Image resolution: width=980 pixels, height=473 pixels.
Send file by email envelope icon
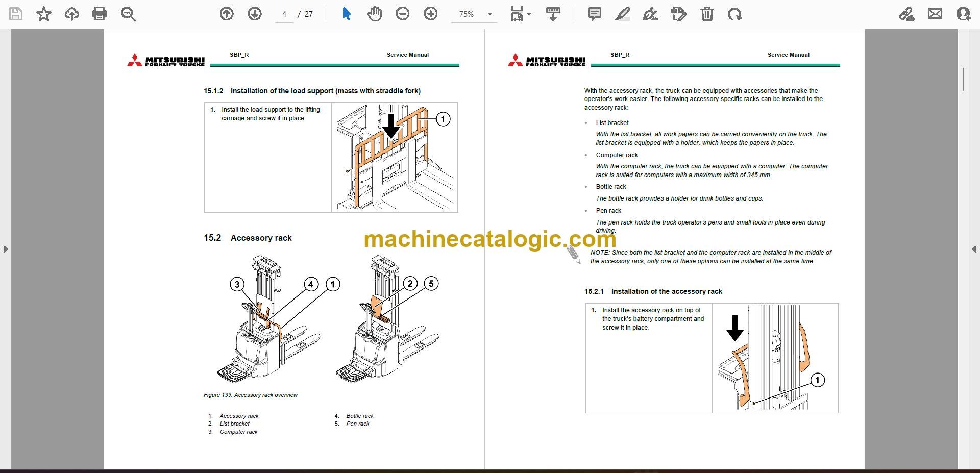pos(935,14)
